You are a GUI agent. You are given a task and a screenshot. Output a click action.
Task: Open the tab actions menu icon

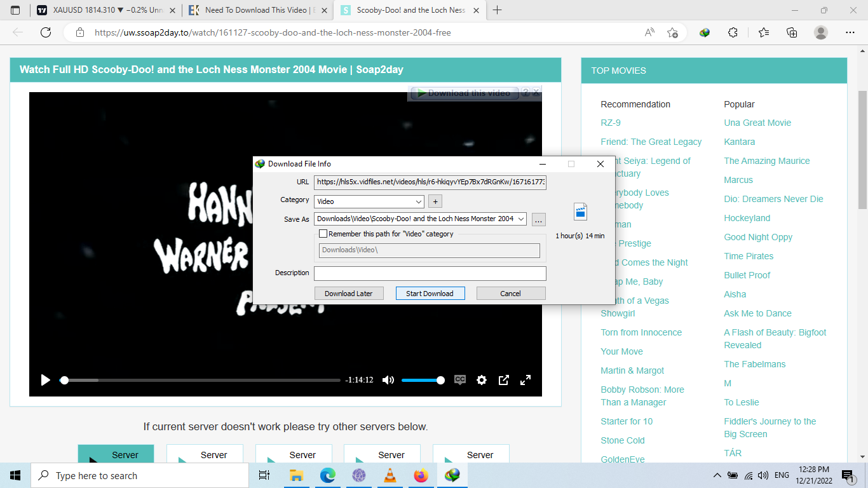(15, 10)
